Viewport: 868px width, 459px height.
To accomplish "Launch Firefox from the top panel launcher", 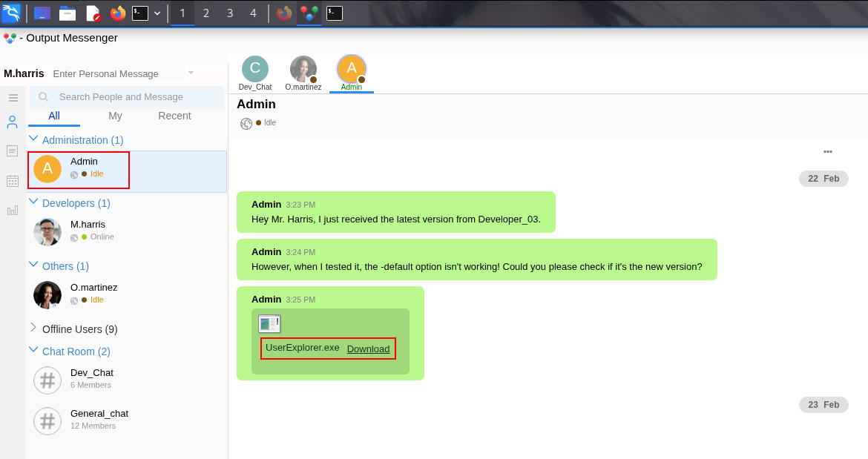I will [118, 13].
